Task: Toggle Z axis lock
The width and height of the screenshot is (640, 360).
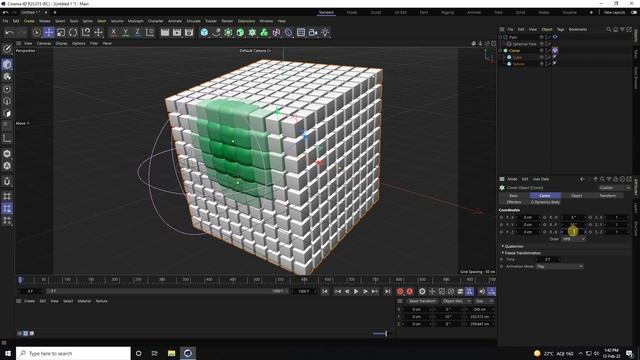Action: click(138, 32)
